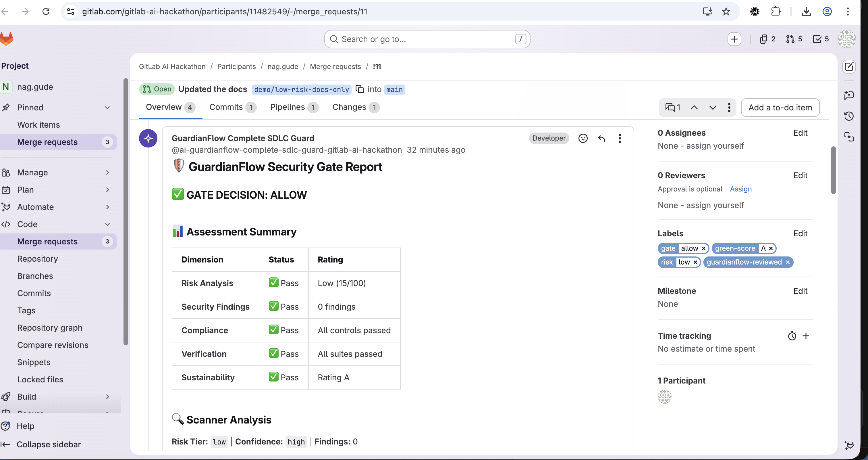Jump to next unresolved thread arrow
The height and width of the screenshot is (460, 868).
[x=712, y=108]
